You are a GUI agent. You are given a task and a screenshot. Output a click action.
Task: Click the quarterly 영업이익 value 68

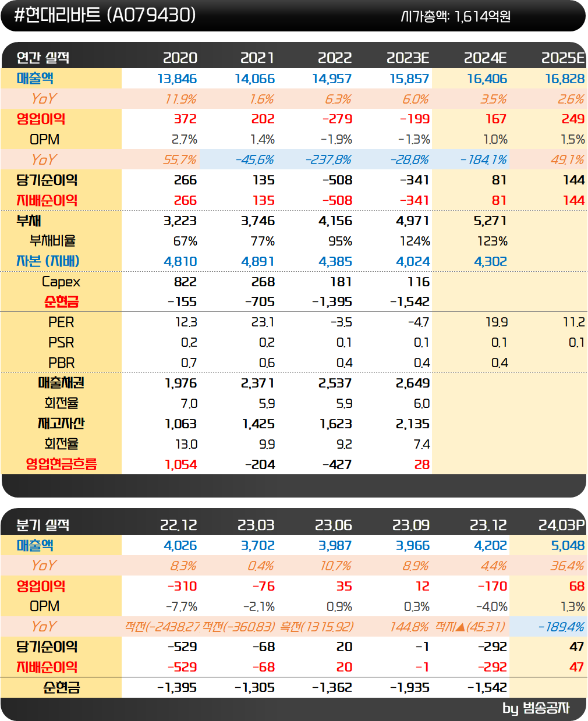pos(577,586)
